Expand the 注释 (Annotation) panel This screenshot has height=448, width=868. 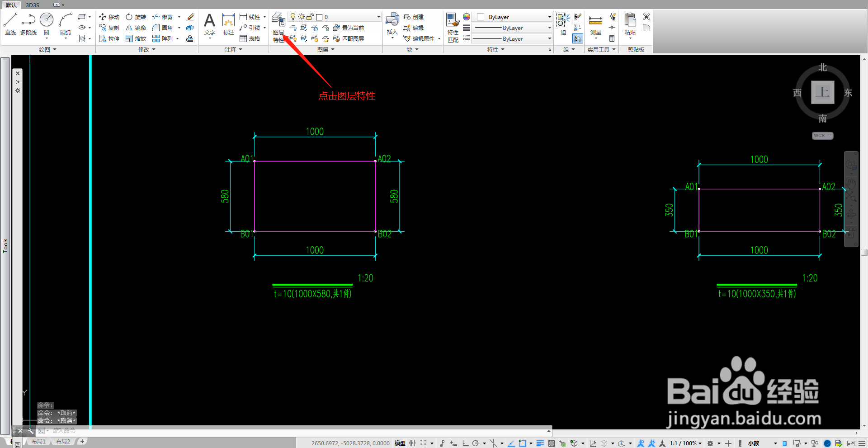[x=233, y=49]
